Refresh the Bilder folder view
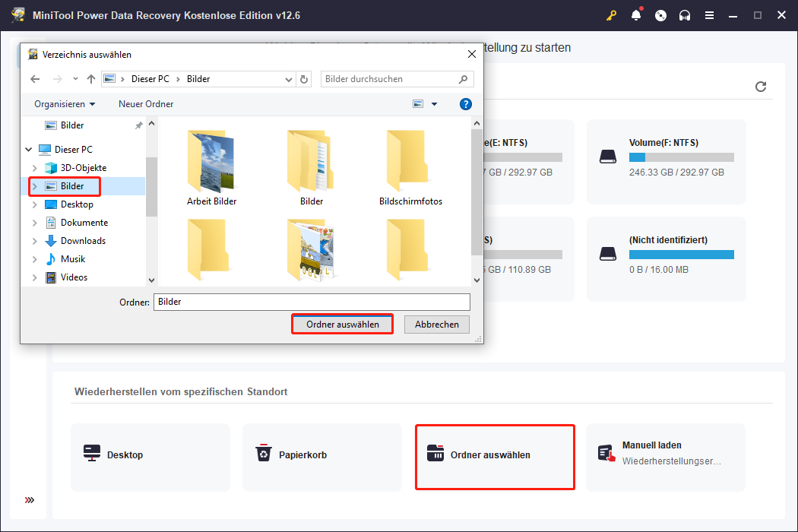The image size is (798, 532). (x=304, y=79)
